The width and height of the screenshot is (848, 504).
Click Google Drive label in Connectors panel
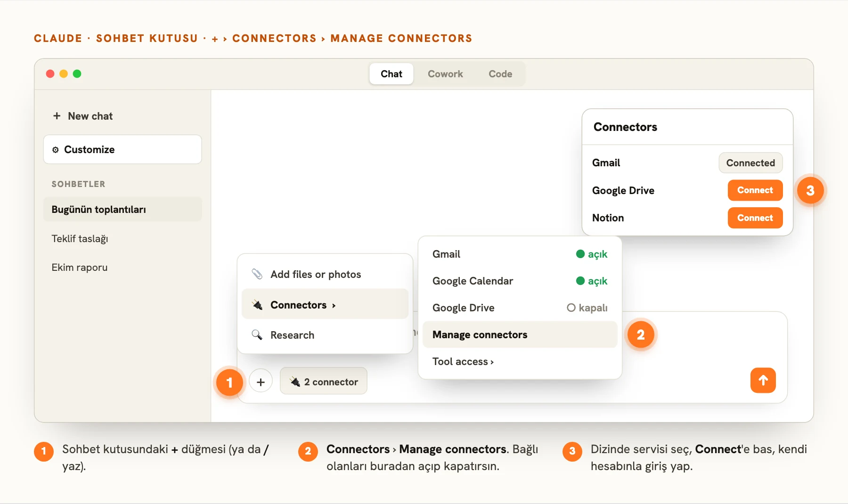pyautogui.click(x=623, y=191)
